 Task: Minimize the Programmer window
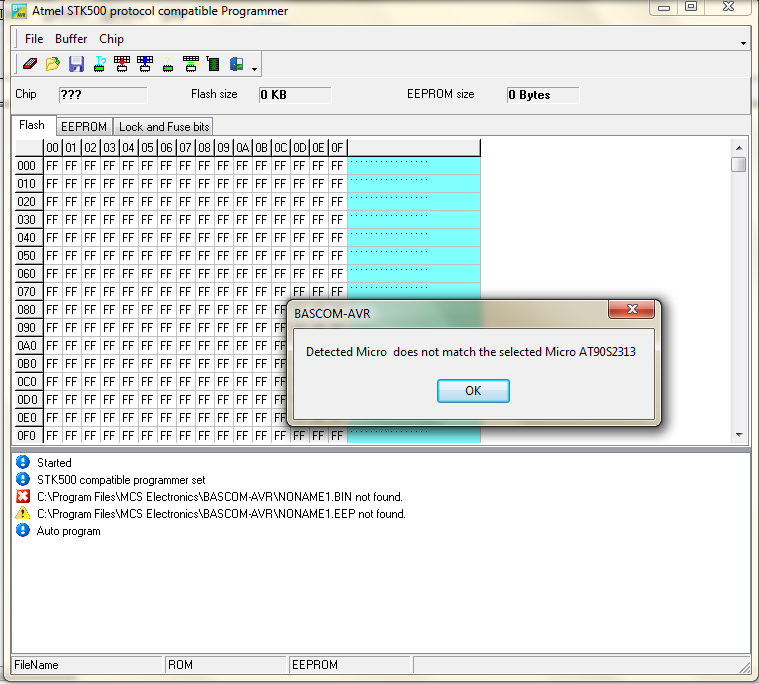click(664, 7)
